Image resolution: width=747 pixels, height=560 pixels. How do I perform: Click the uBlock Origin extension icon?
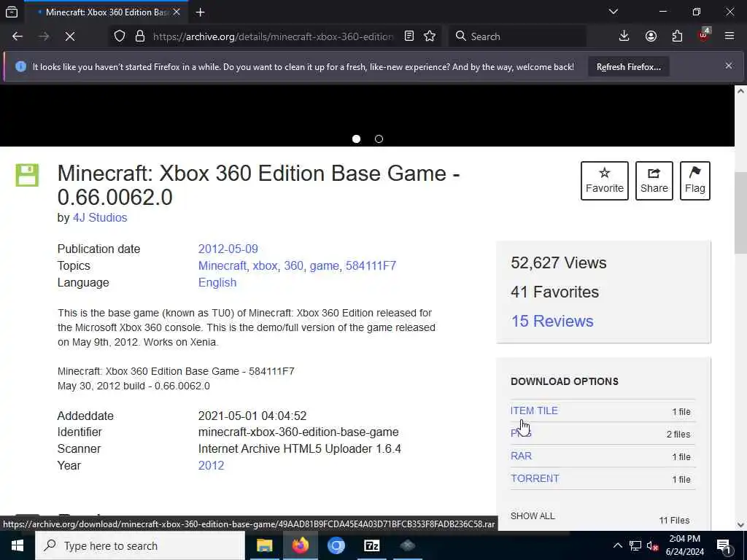click(x=704, y=36)
